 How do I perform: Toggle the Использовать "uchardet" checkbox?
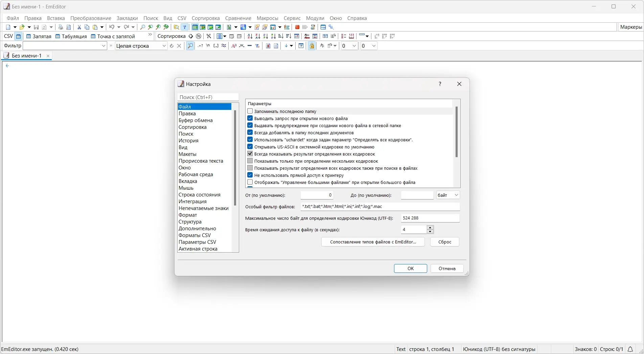[250, 140]
